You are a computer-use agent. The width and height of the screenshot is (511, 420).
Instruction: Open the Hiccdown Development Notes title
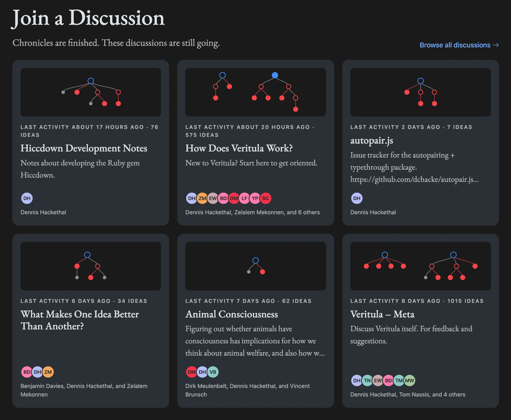click(x=84, y=148)
